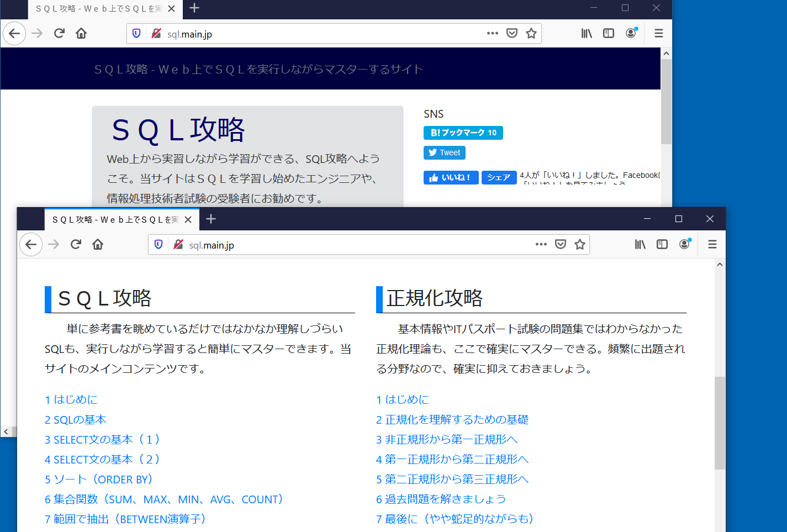Click Facebook いいね! button in background window
This screenshot has height=532, width=787.
tap(451, 177)
